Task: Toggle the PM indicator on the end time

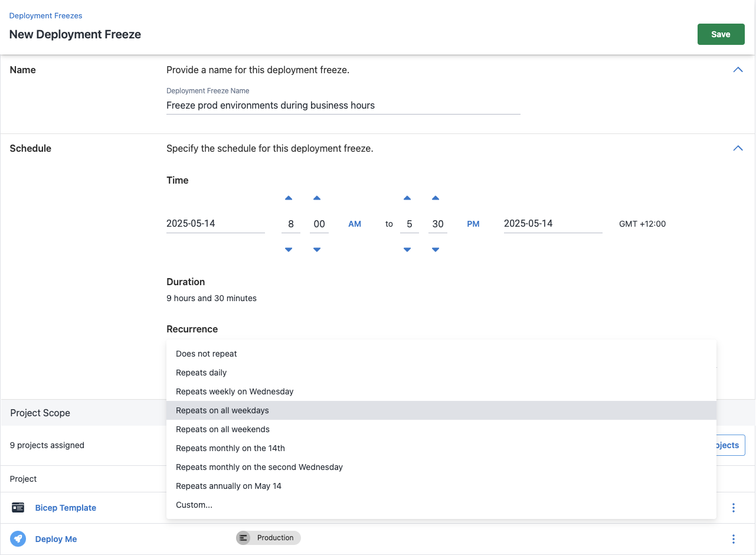Action: [473, 224]
